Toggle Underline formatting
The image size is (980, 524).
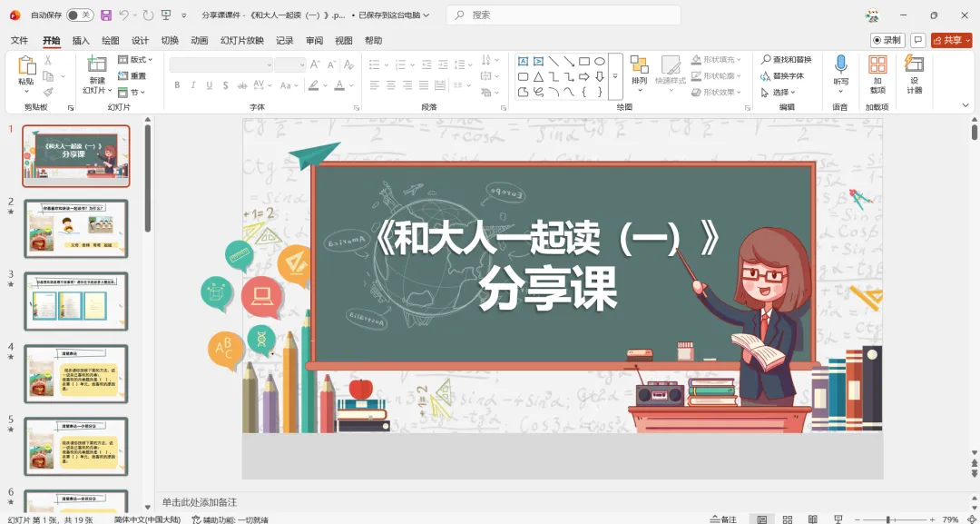click(x=209, y=85)
